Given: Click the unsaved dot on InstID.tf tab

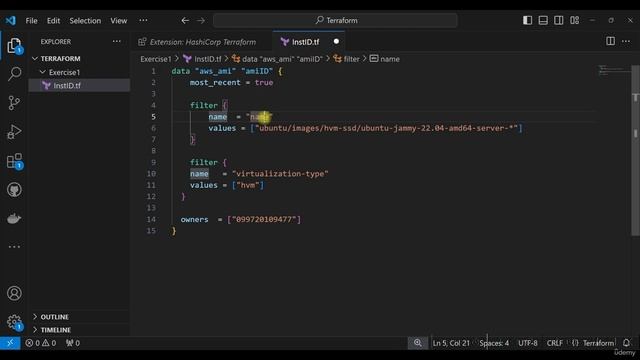Looking at the screenshot, I should click(336, 41).
